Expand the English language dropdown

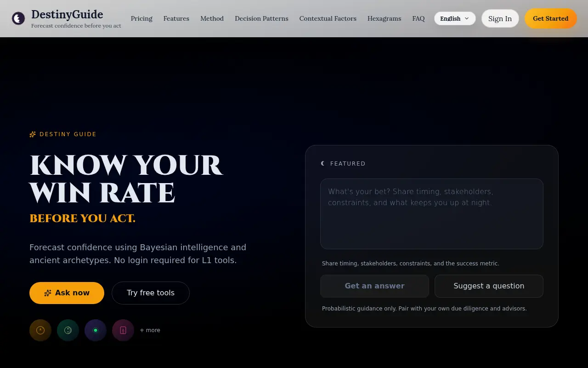pos(455,18)
